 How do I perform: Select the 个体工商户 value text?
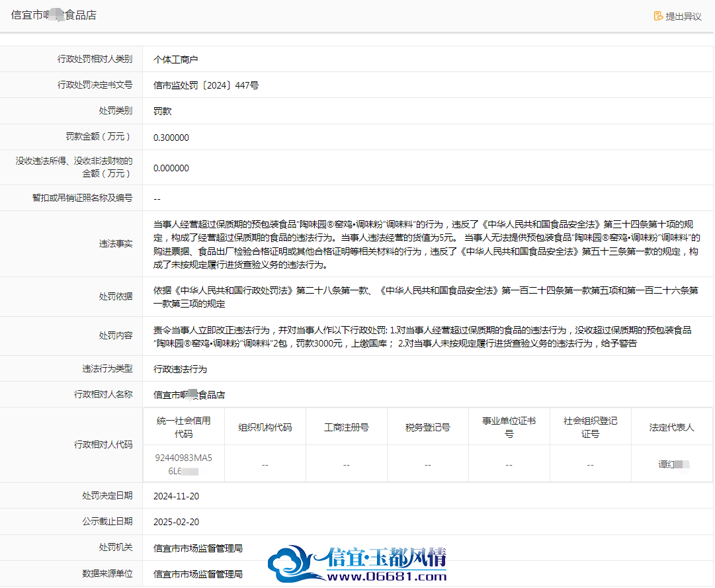click(175, 60)
